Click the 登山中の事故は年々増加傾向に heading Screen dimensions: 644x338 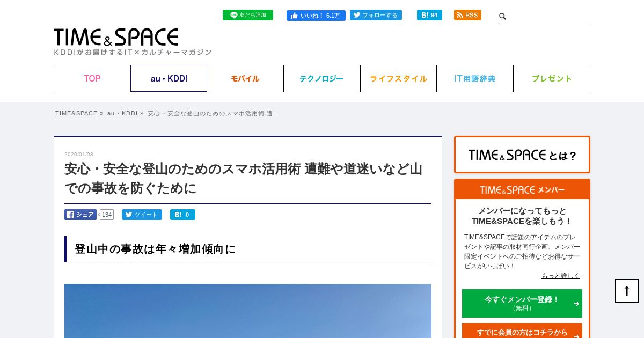(x=248, y=249)
